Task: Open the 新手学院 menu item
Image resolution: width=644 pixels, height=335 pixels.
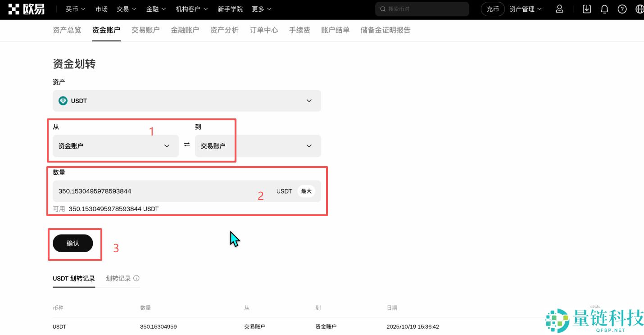Action: pyautogui.click(x=231, y=9)
